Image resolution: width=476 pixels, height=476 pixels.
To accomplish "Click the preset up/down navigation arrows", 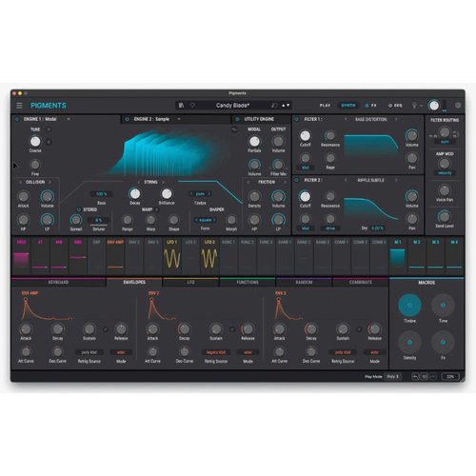I will tap(286, 105).
